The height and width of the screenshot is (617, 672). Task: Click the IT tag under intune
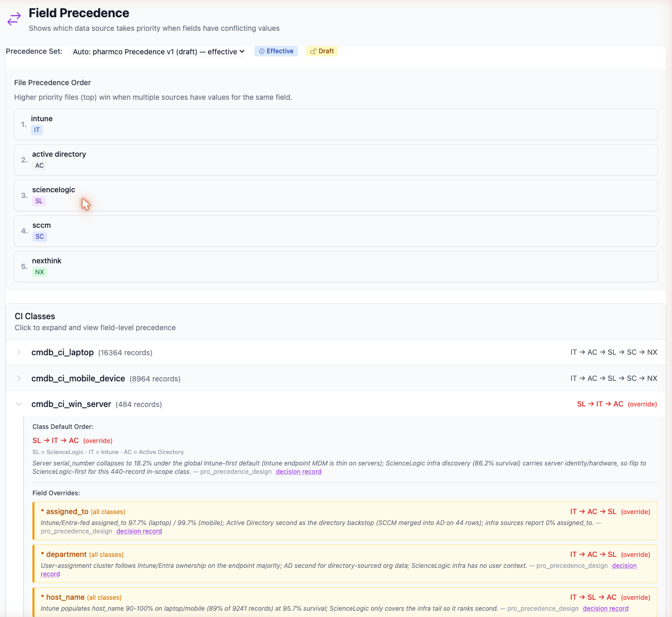point(37,130)
